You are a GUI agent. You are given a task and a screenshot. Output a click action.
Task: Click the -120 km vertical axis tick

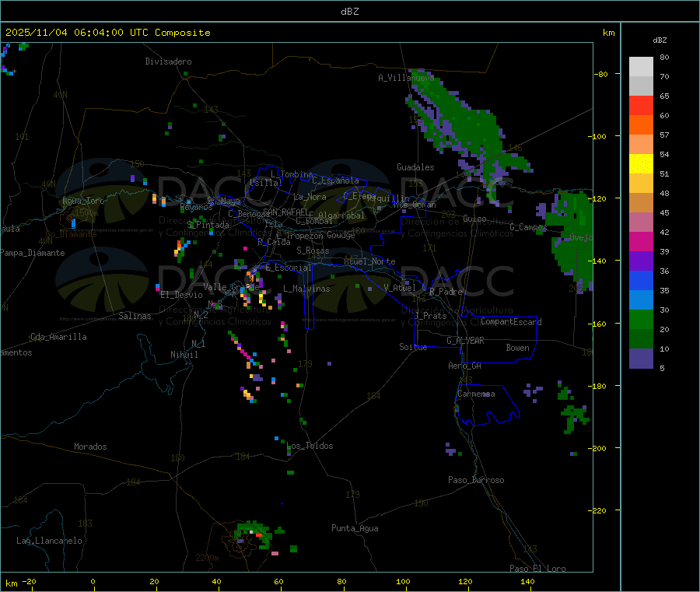coord(597,198)
